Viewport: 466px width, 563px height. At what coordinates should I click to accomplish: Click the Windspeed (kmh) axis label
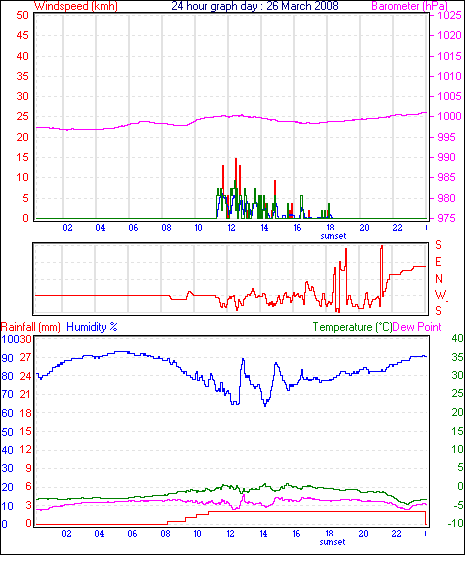coord(76,6)
